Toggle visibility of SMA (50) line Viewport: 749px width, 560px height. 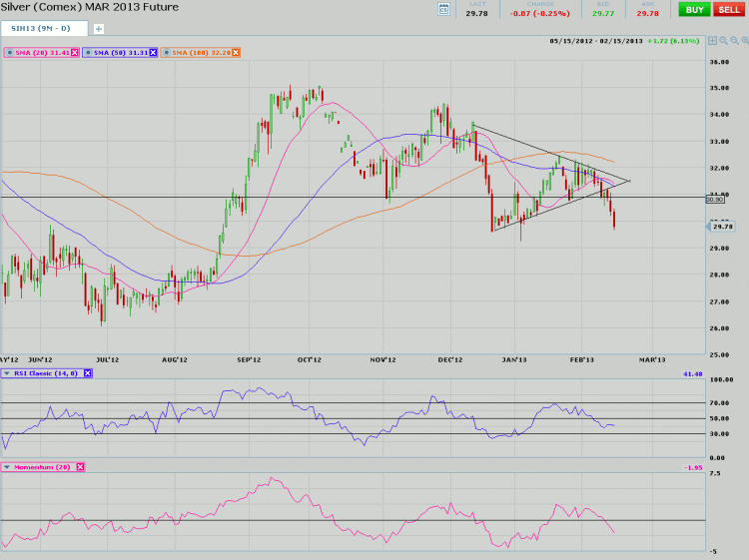(90, 52)
